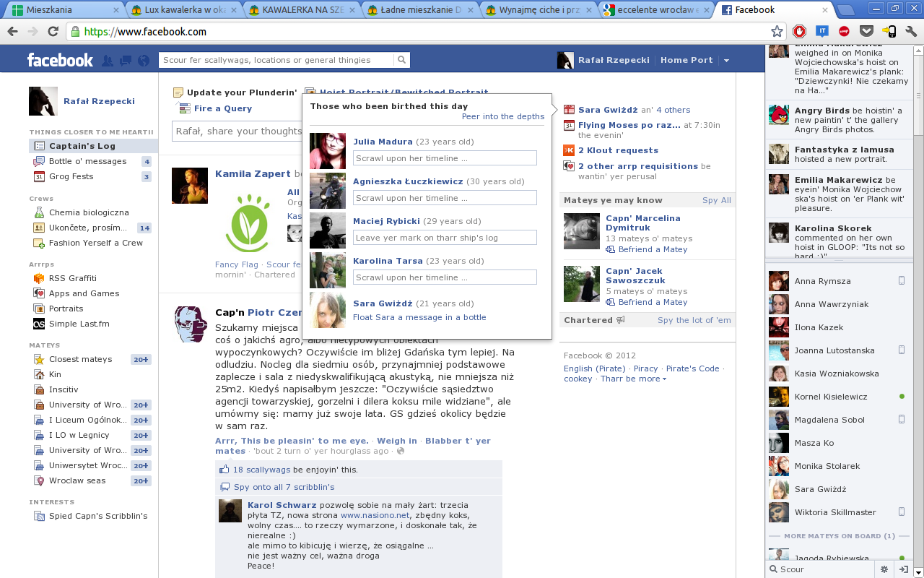Bookmark page with the star icon
This screenshot has height=578, width=924.
click(777, 31)
